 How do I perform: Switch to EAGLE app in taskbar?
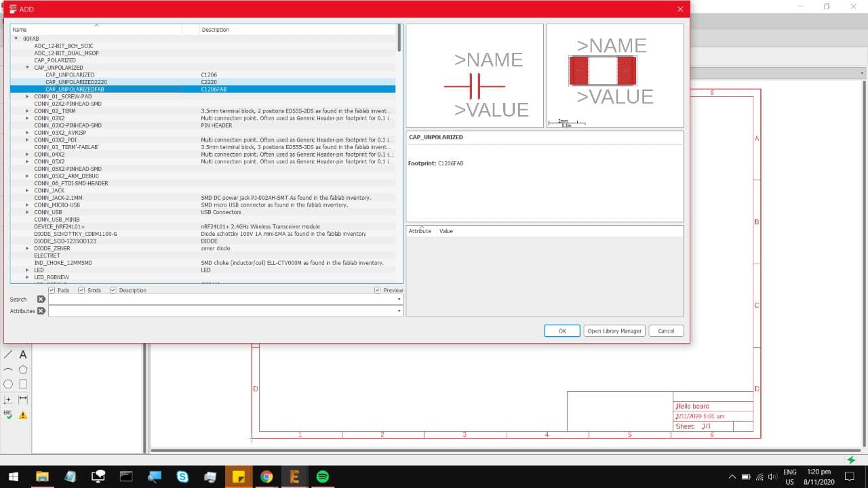[x=294, y=476]
